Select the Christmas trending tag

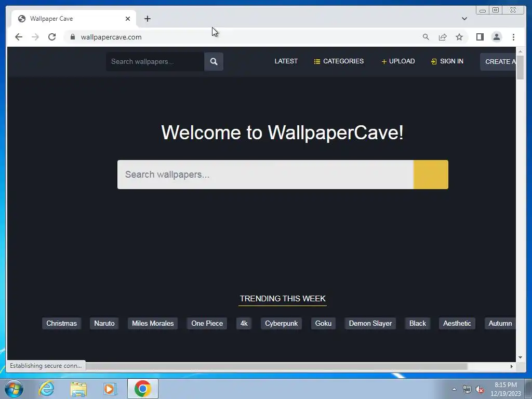pyautogui.click(x=61, y=323)
